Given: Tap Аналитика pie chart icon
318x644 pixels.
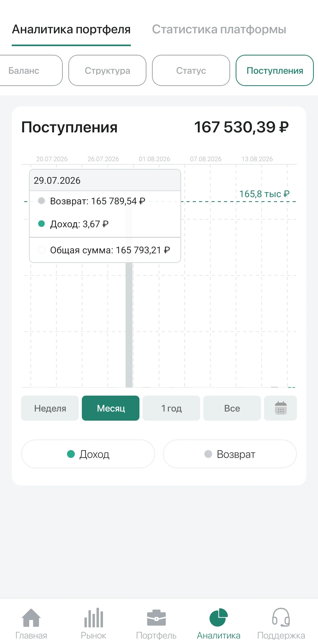Looking at the screenshot, I should [218, 617].
